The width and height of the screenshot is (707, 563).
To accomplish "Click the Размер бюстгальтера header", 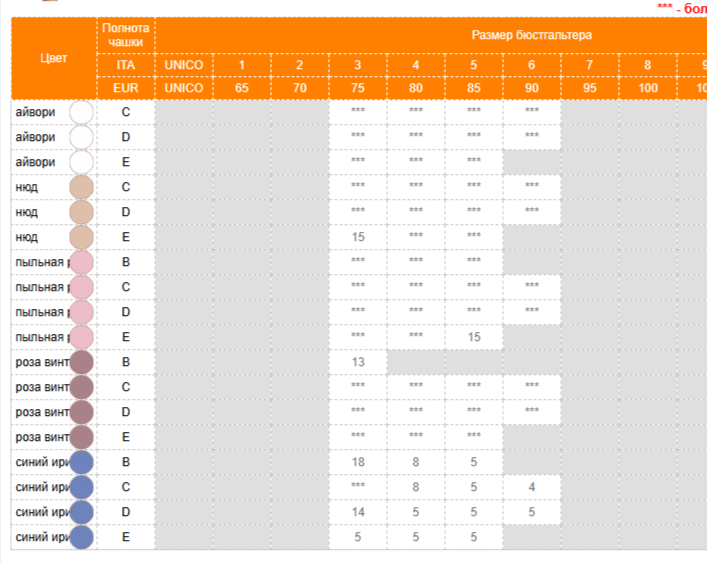I will tap(531, 35).
